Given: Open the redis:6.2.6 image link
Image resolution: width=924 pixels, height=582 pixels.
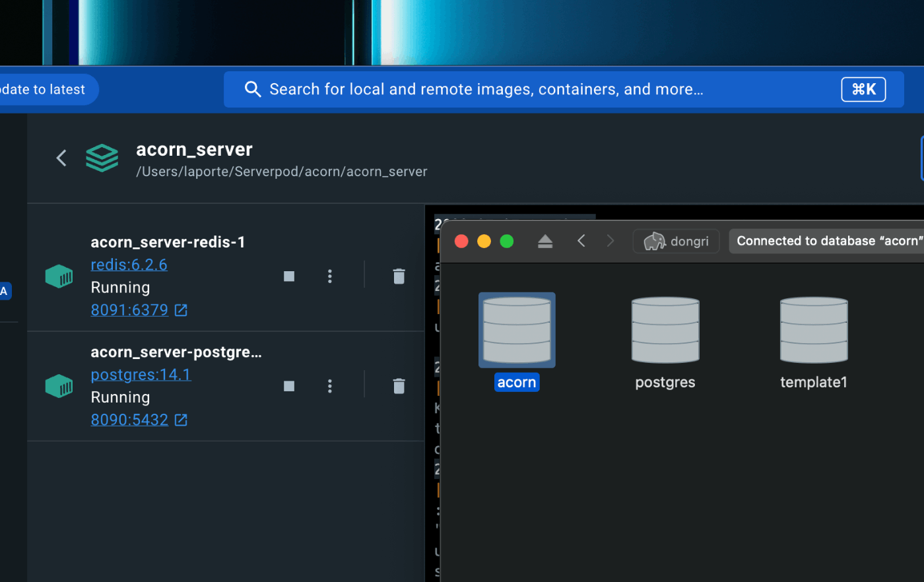Looking at the screenshot, I should click(129, 264).
